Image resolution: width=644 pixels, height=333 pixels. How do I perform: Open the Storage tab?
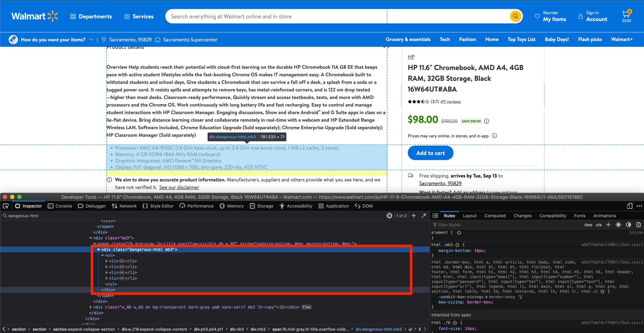click(x=262, y=206)
